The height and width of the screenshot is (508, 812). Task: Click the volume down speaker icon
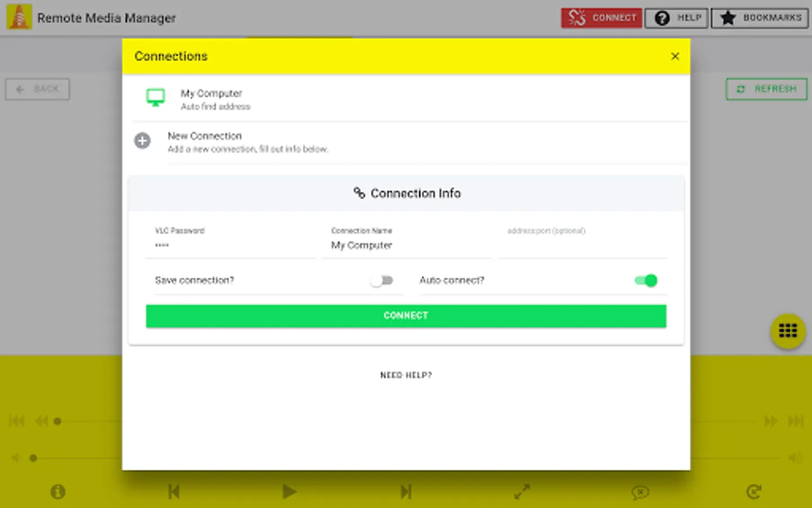point(16,458)
